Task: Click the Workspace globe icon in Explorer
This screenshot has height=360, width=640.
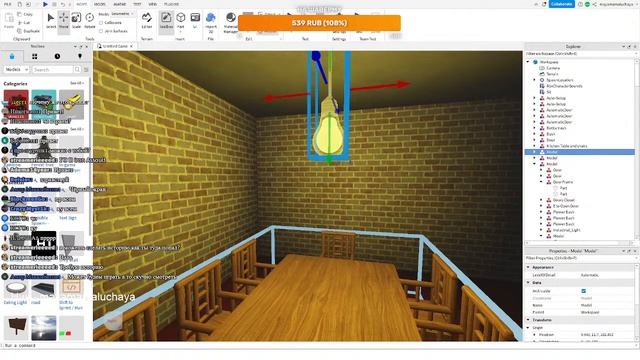Action: coord(536,62)
